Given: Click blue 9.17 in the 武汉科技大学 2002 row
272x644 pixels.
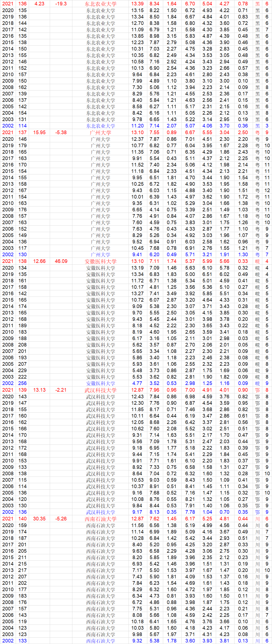Looking at the screenshot, I should point(138,512).
